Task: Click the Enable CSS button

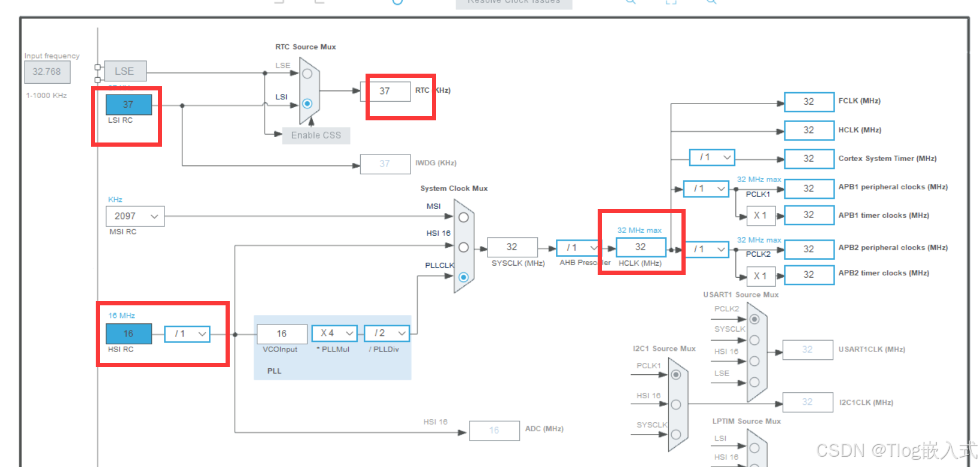Action: pos(316,135)
